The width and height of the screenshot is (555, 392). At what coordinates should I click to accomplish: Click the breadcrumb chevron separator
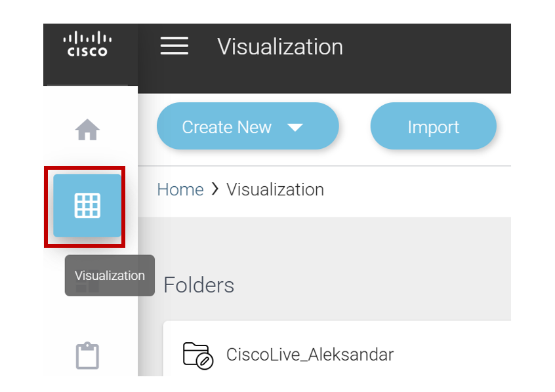click(215, 189)
